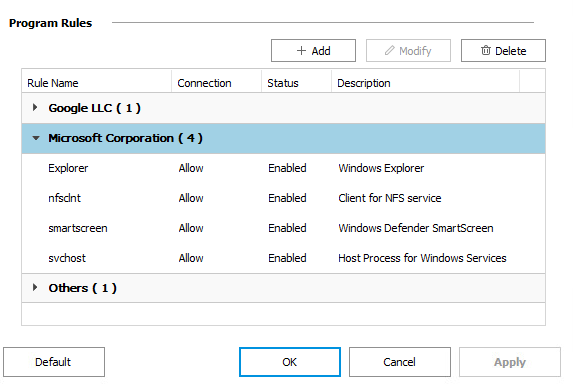The image size is (573, 389).
Task: Click the plus icon on the Add button
Action: pos(301,50)
